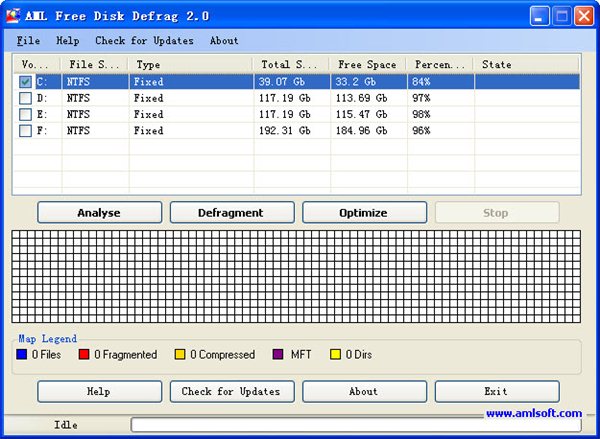Exit the application with Exit button
600x439 pixels.
(x=496, y=391)
